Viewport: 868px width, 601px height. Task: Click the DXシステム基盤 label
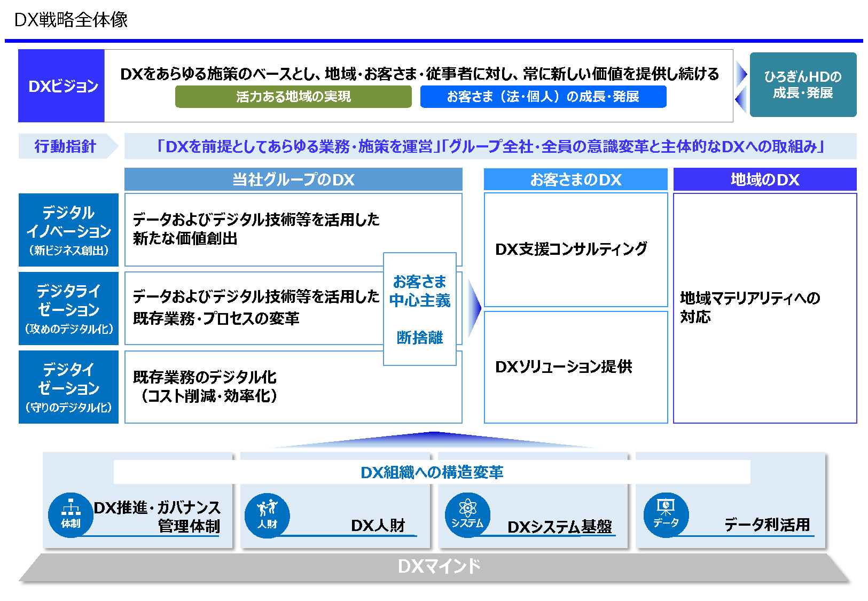[x=560, y=527]
